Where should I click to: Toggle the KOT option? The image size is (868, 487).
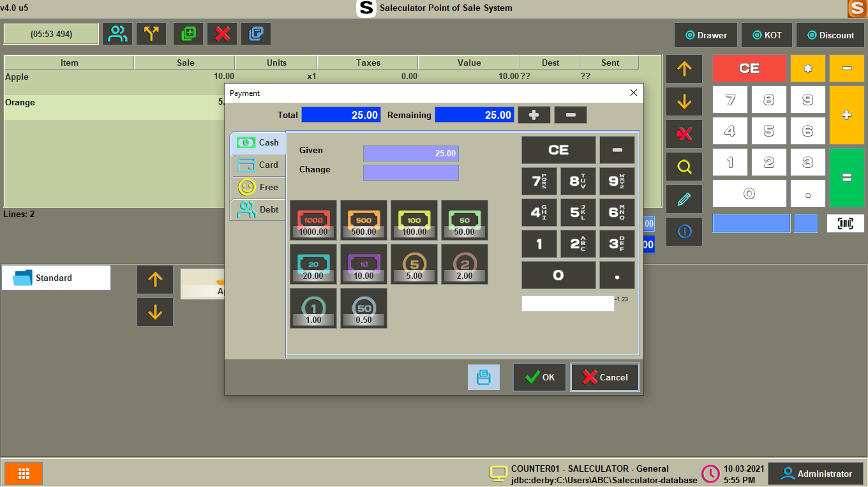(767, 35)
